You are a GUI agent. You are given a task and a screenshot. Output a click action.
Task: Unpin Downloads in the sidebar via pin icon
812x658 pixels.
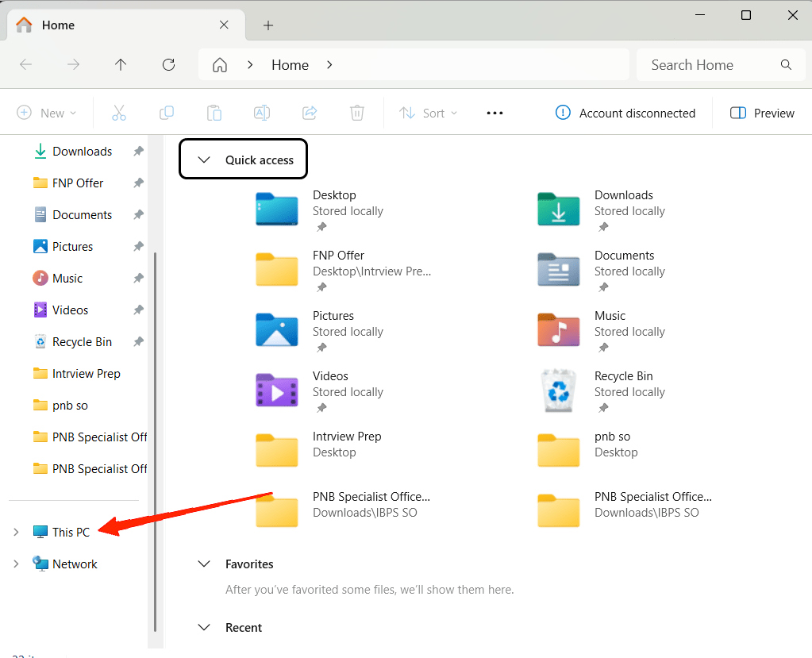point(138,151)
